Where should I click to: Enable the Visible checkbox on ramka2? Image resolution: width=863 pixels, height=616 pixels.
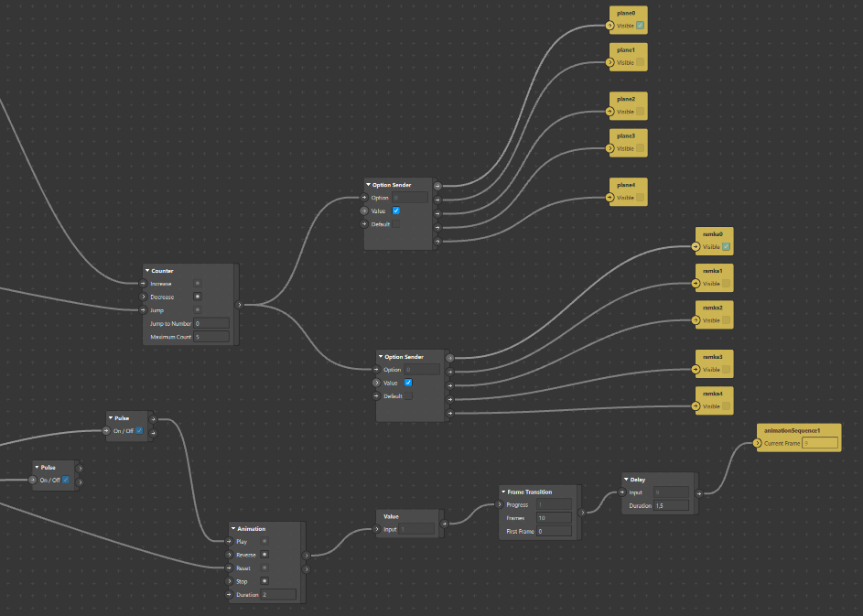727,320
